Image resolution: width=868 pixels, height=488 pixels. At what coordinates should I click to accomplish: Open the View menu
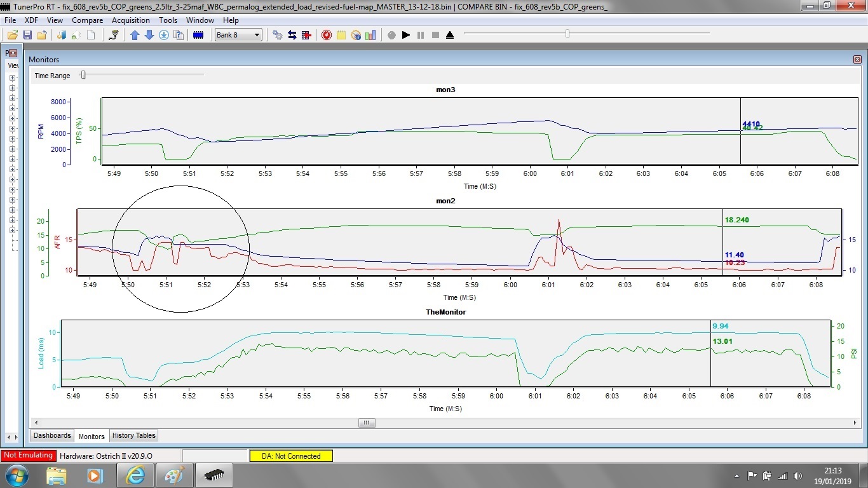pos(55,20)
